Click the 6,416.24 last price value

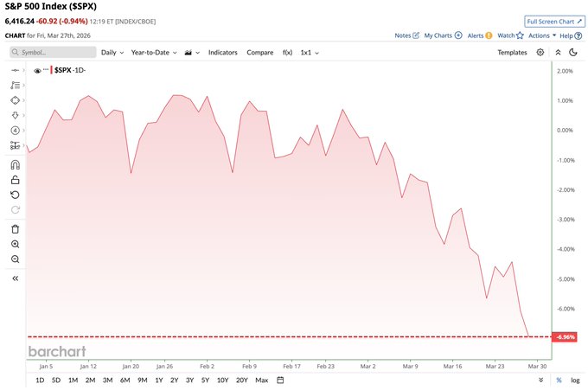pyautogui.click(x=20, y=21)
